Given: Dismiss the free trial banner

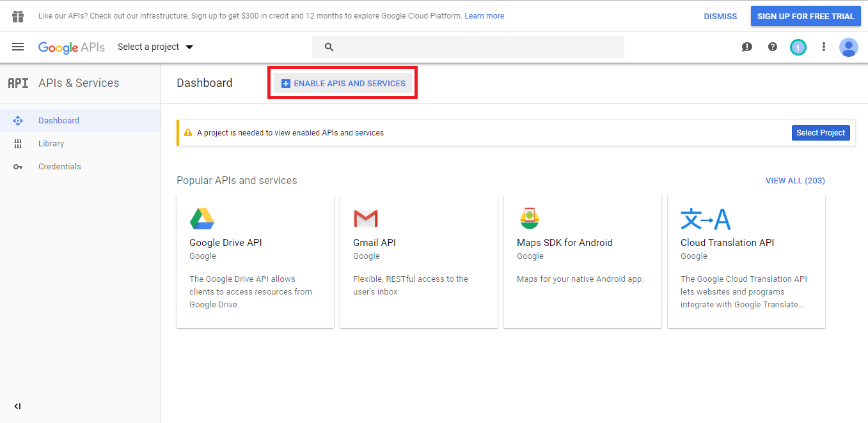Looking at the screenshot, I should (720, 17).
